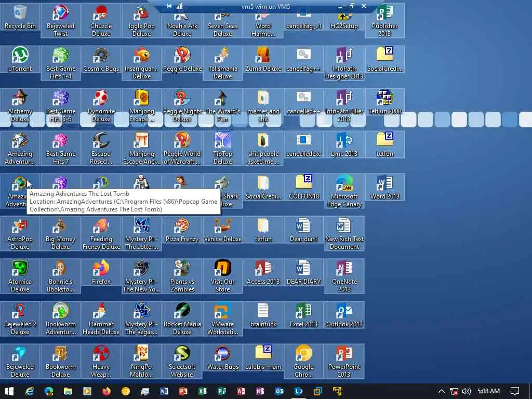Screen dimensions: 532x399
Task: Select Feeding Frenzy Deluxe icon
Action: click(x=101, y=233)
